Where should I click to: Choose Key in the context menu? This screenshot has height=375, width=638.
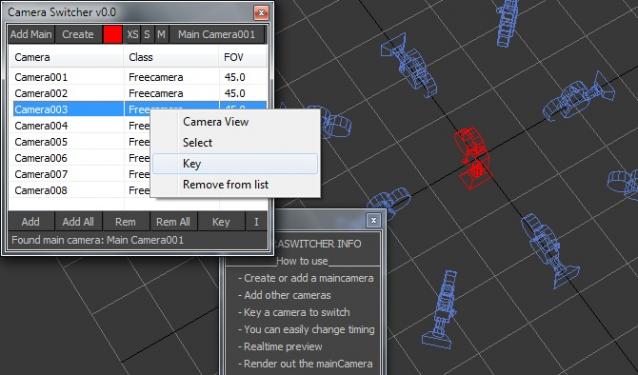pyautogui.click(x=235, y=164)
